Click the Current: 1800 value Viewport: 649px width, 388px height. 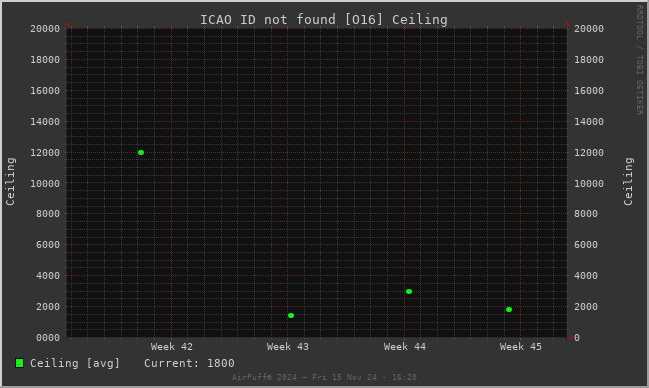189,363
